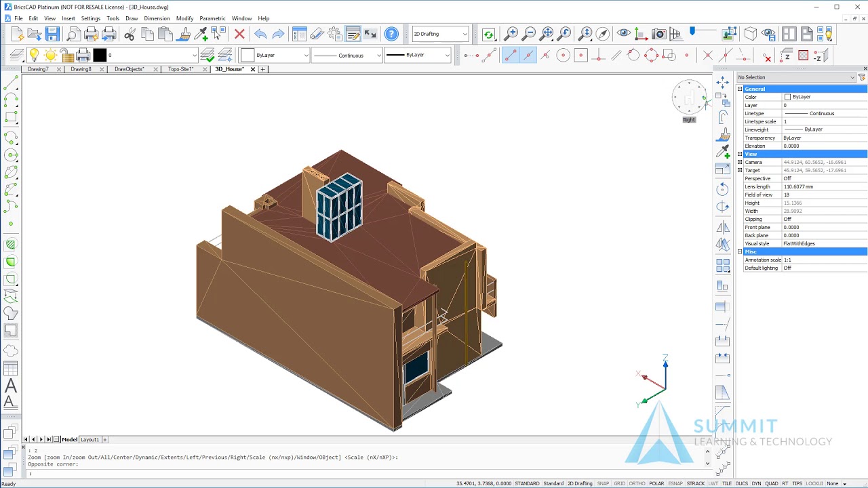Collapse the General properties section
The width and height of the screenshot is (868, 488).
pos(740,89)
